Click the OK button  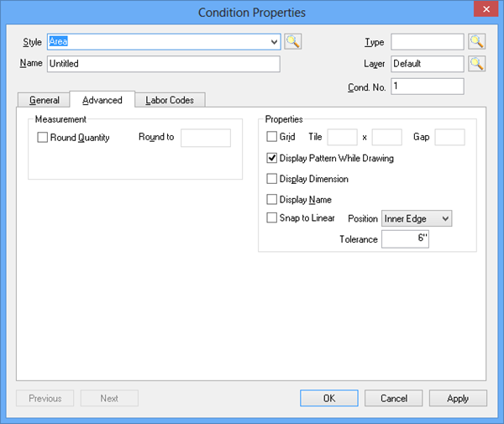point(328,398)
